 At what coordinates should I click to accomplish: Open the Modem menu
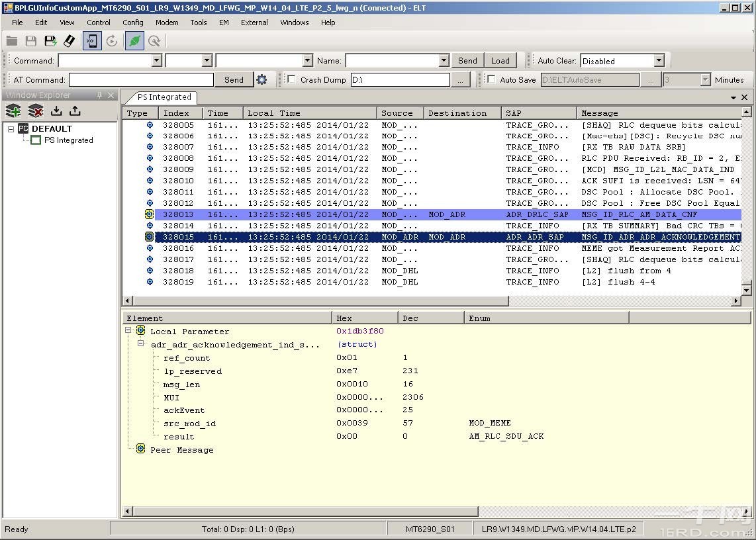point(166,22)
